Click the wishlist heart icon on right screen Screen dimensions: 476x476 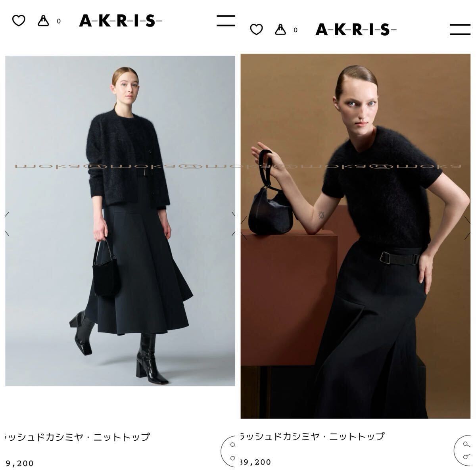[256, 29]
